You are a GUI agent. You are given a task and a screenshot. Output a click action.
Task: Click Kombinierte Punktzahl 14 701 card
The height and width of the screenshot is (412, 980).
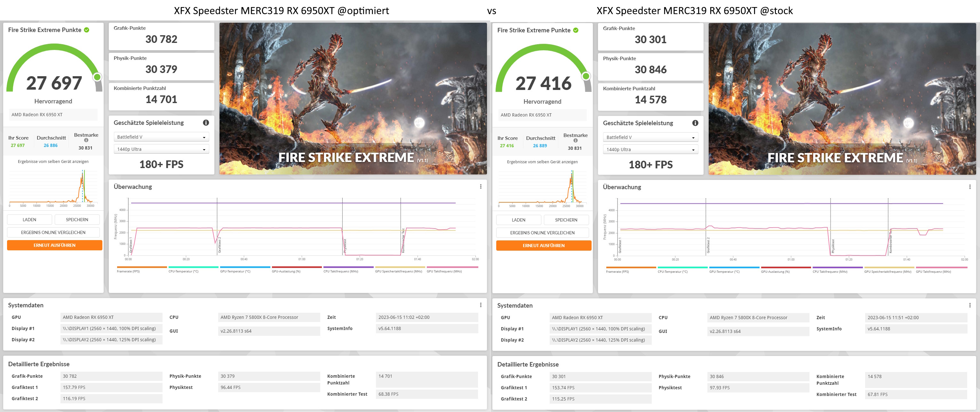click(x=161, y=96)
